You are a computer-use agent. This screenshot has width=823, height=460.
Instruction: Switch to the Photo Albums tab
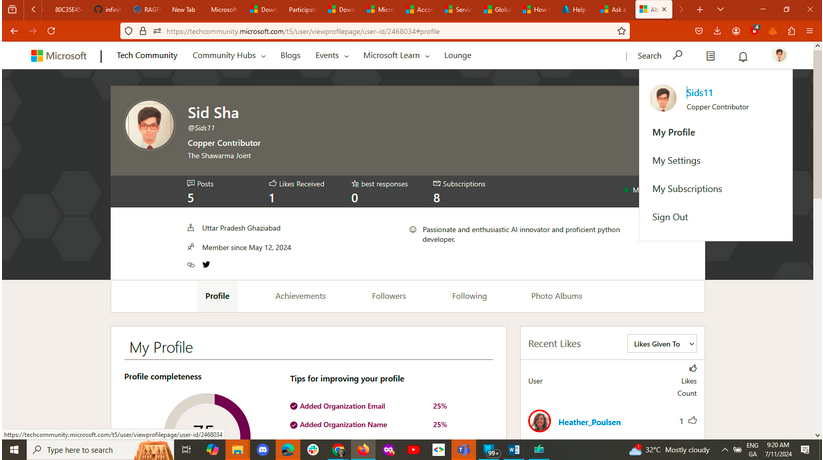556,296
